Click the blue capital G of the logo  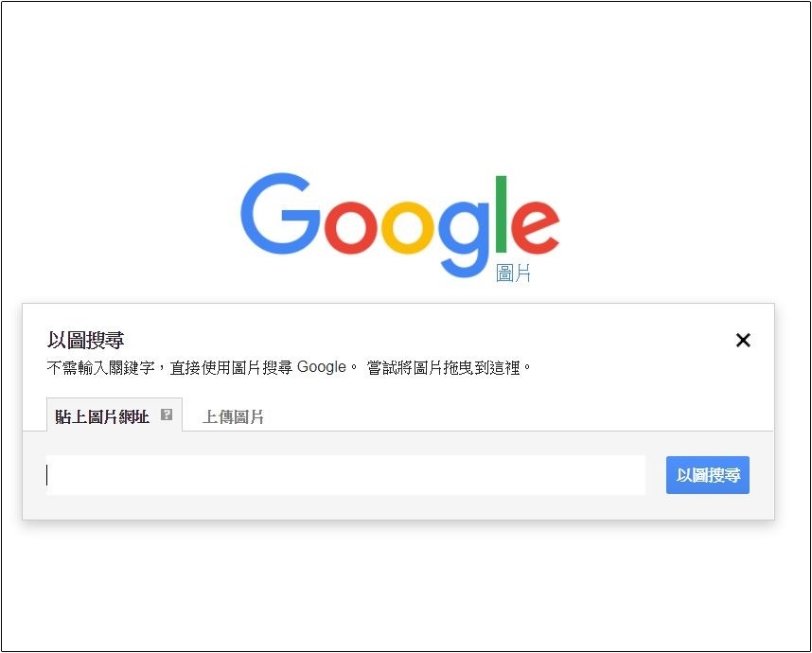click(281, 213)
